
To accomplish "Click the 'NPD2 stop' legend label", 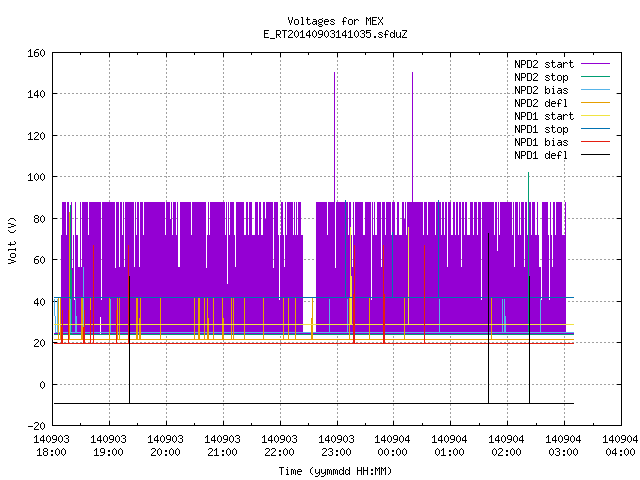I will point(541,77).
